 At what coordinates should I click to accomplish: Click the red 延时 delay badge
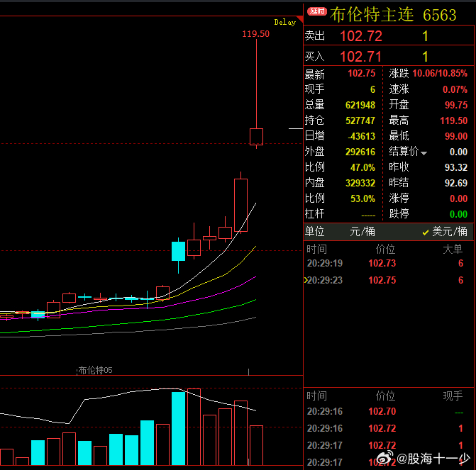pos(317,11)
